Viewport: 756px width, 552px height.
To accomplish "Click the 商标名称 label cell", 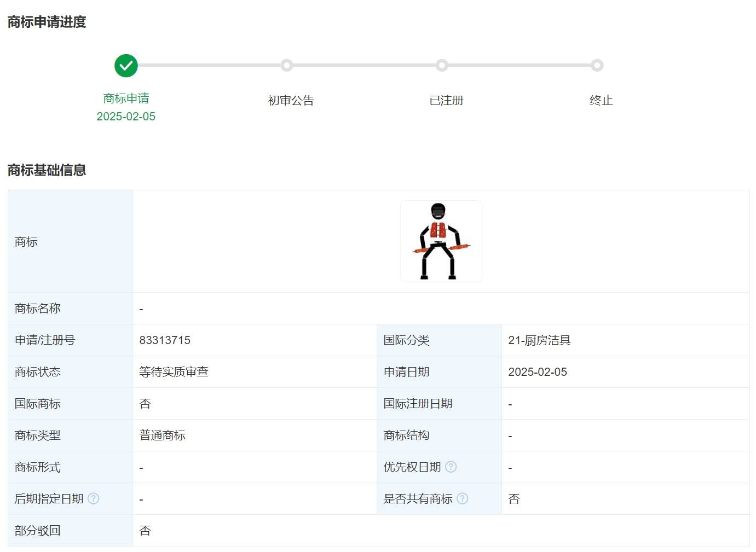I will point(70,309).
